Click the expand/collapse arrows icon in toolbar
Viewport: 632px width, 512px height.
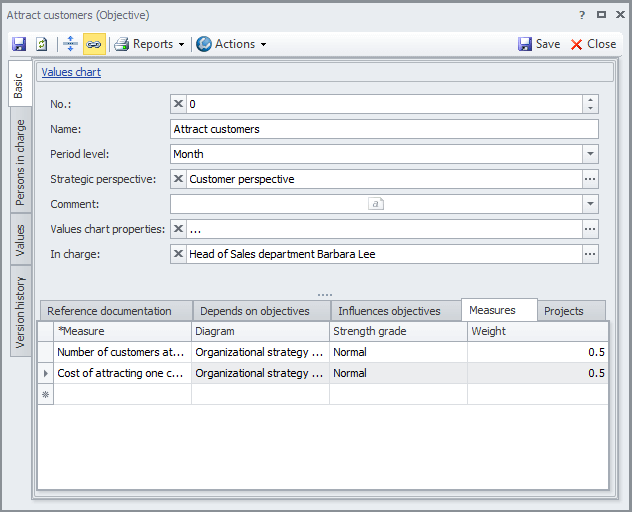pos(70,44)
